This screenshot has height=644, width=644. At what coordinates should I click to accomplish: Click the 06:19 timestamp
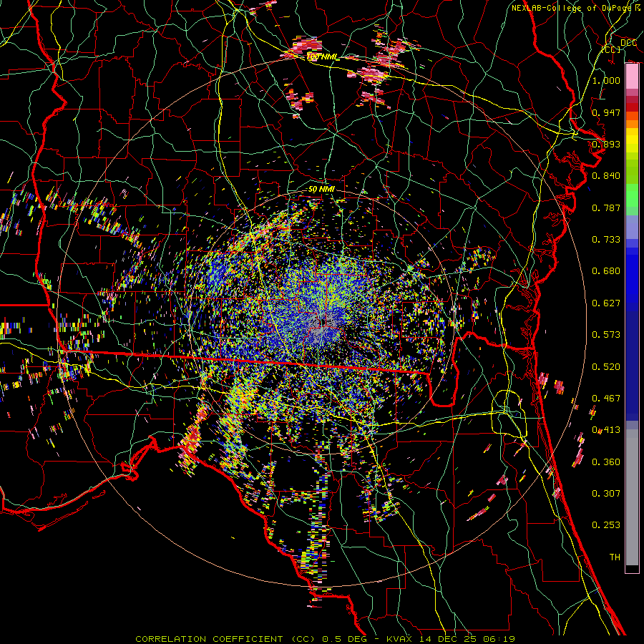(x=499, y=639)
